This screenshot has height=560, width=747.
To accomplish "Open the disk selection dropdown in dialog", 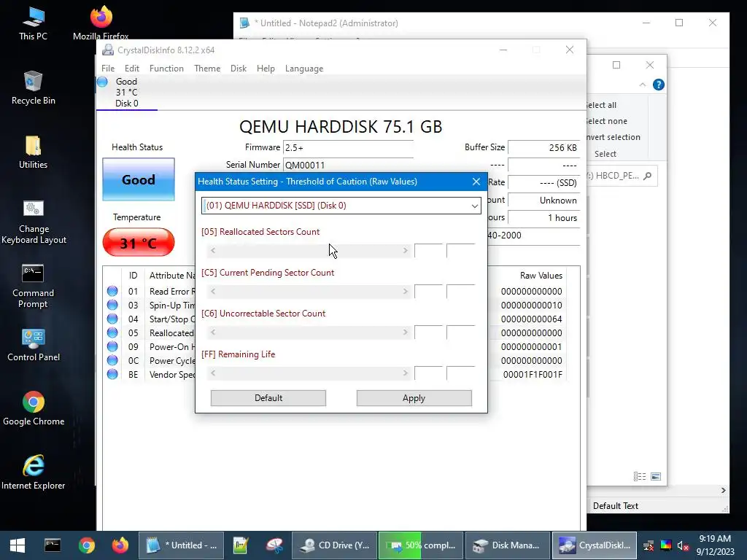I will [474, 206].
